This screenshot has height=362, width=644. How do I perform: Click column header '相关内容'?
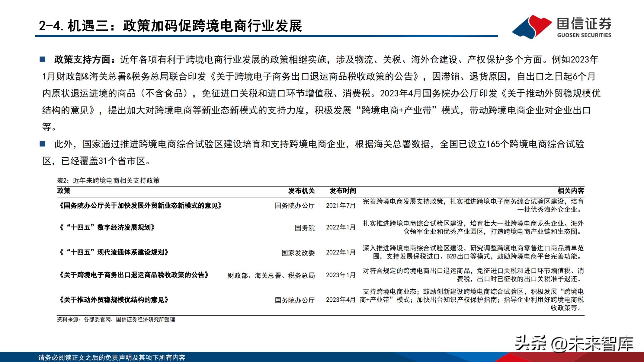click(571, 191)
